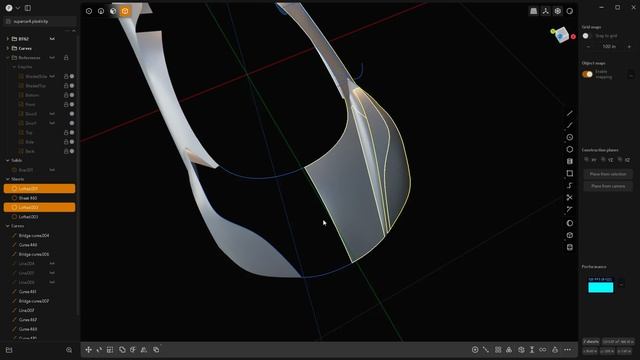Click the Move command icon in bottom toolbar

pos(88,350)
